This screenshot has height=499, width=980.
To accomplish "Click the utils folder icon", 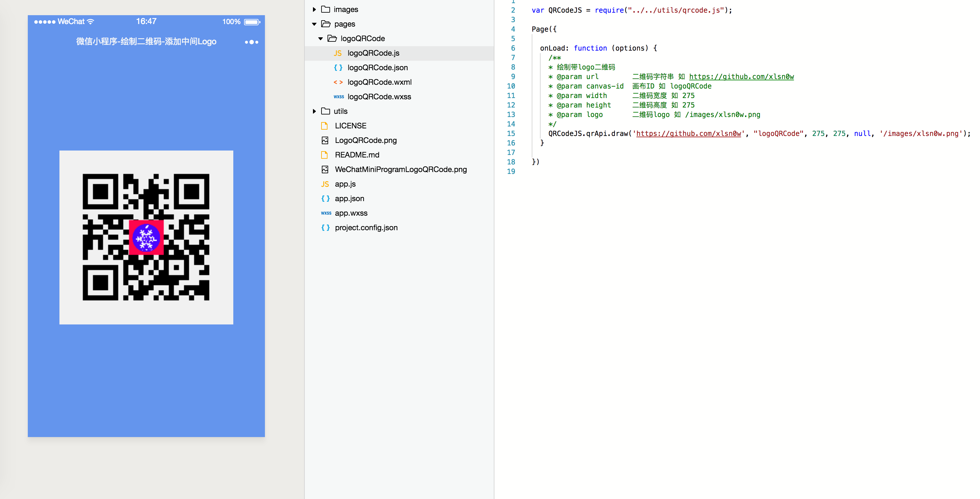I will pyautogui.click(x=326, y=111).
